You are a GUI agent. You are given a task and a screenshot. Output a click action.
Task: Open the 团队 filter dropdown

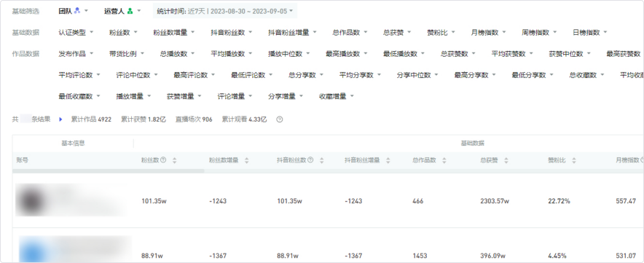(x=73, y=11)
